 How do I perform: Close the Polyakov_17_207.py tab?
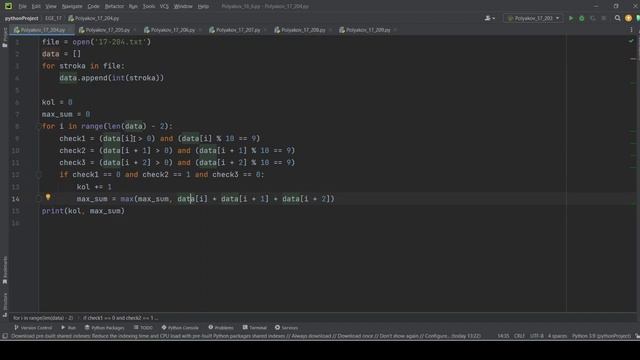tap(265, 30)
